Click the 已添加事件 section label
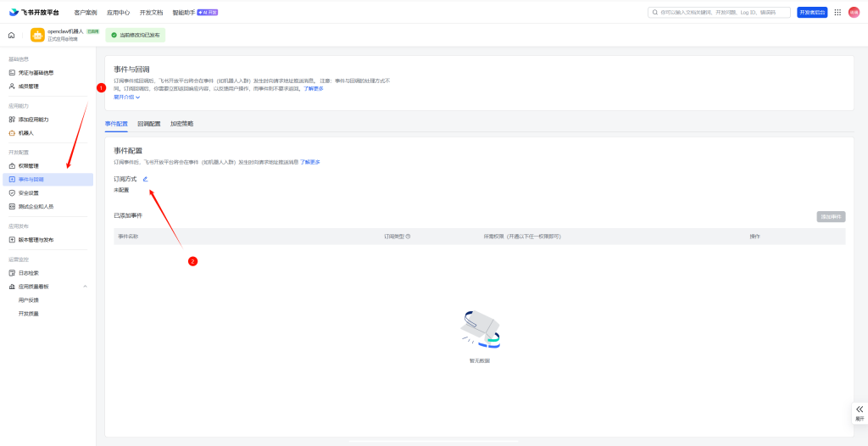868x446 pixels. 128,215
